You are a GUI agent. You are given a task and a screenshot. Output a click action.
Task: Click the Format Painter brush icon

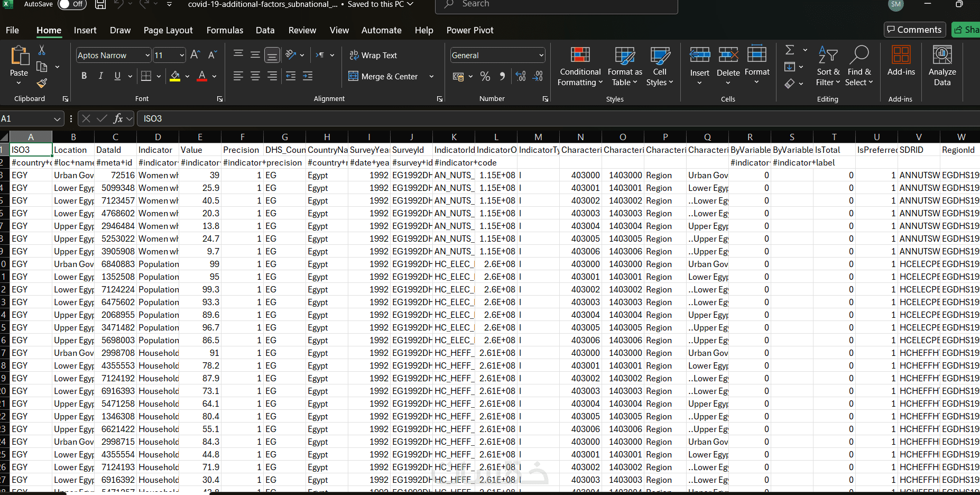click(42, 83)
